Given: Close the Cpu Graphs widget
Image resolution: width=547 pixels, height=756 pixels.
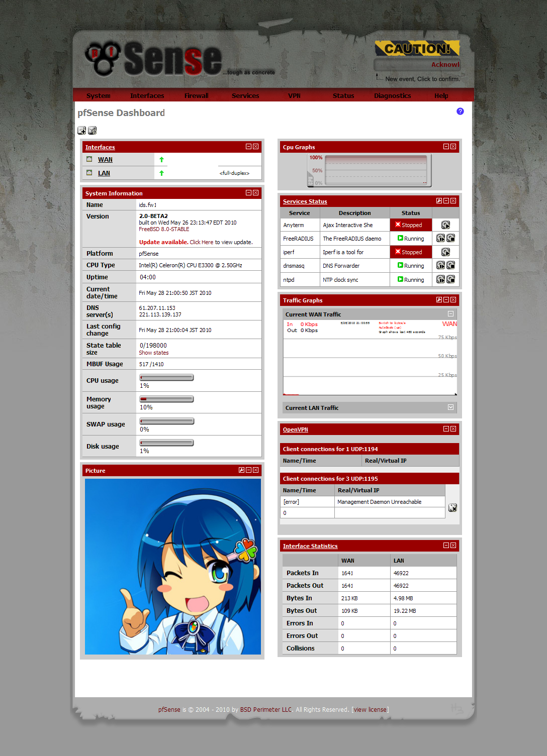Looking at the screenshot, I should click(453, 147).
